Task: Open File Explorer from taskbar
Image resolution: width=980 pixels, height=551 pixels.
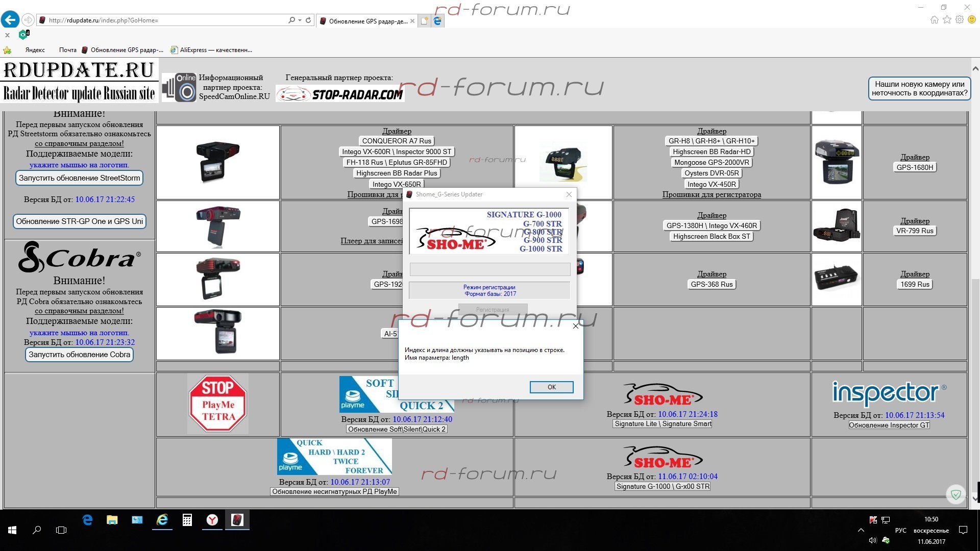Action: [x=112, y=520]
